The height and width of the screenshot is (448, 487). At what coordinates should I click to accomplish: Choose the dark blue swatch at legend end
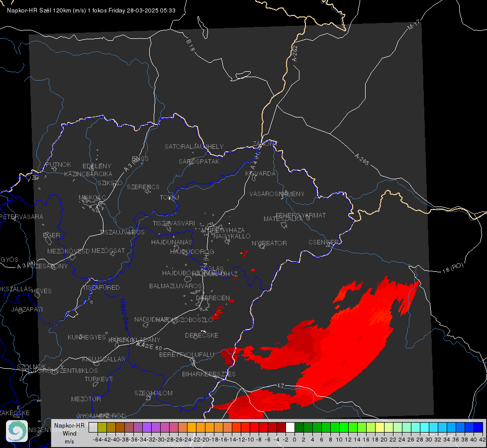(479, 428)
